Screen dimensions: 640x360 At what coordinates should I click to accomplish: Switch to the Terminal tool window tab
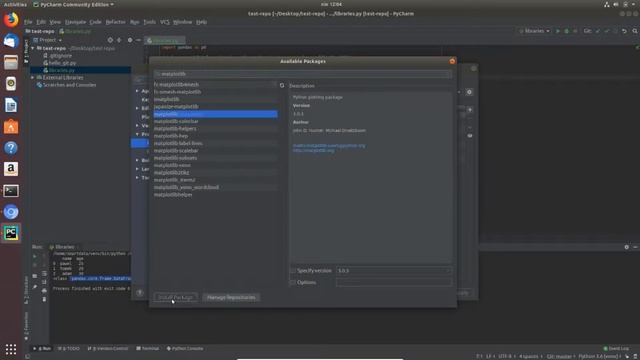click(x=147, y=349)
